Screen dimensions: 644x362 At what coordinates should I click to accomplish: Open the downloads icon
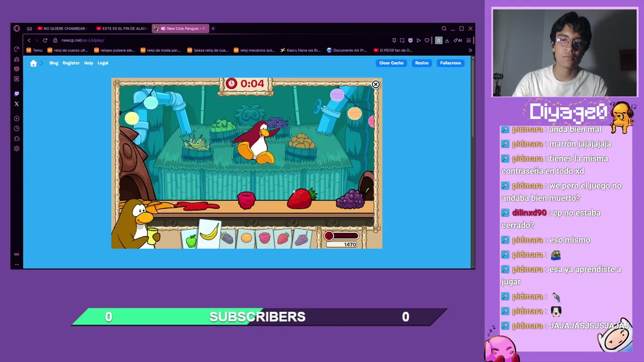tap(447, 40)
